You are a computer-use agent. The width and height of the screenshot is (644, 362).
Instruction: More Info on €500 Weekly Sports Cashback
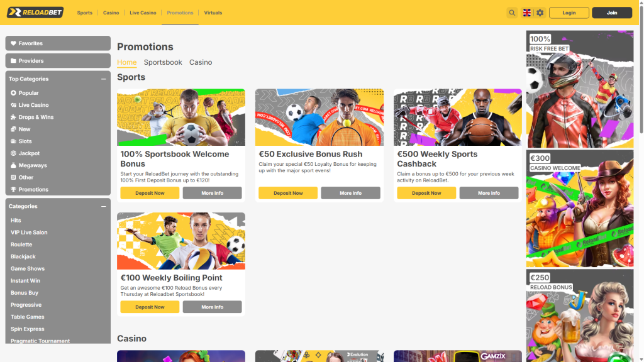coord(489,193)
